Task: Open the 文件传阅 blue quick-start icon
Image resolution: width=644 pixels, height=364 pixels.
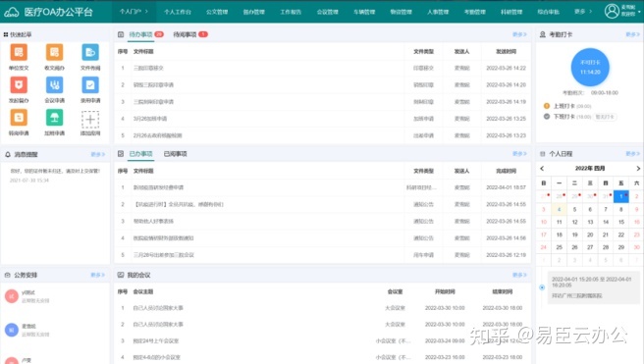Action: click(90, 53)
